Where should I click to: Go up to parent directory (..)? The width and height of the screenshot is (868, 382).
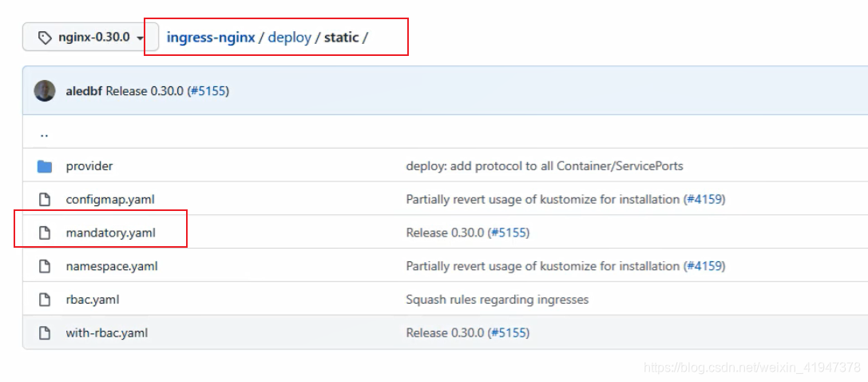click(x=44, y=134)
